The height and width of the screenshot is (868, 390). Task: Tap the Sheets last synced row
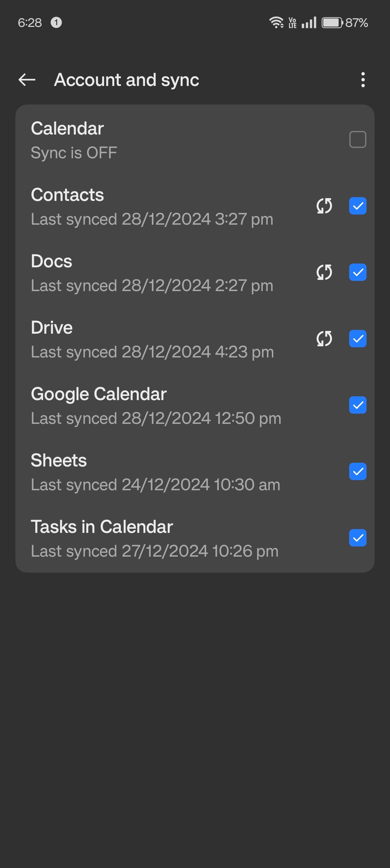155,485
